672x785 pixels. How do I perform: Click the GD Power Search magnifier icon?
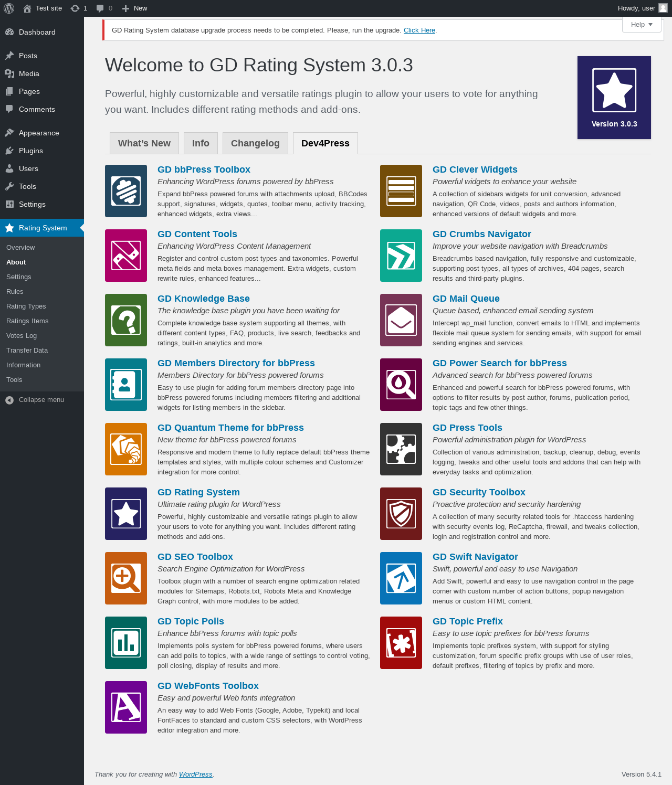(x=401, y=385)
